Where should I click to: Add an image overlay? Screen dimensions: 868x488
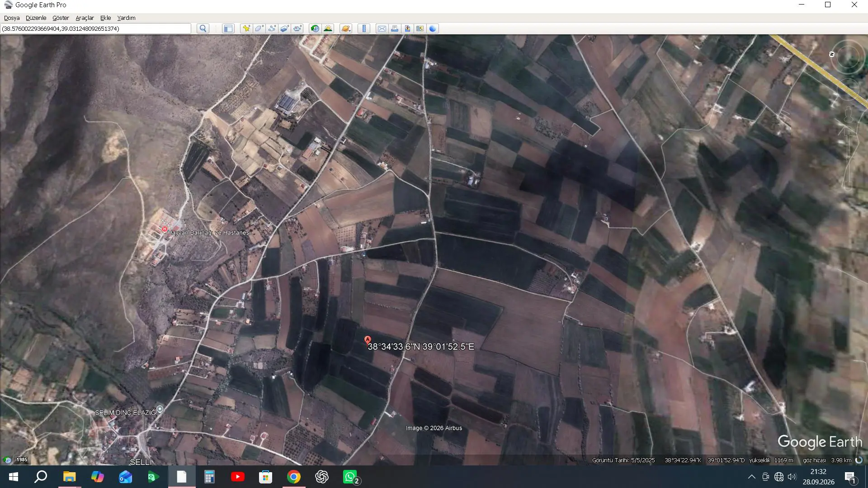tap(284, 28)
